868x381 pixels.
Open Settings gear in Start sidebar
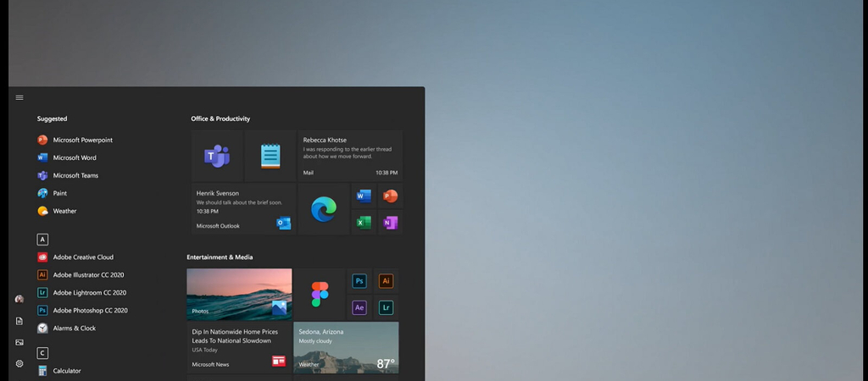click(x=19, y=363)
